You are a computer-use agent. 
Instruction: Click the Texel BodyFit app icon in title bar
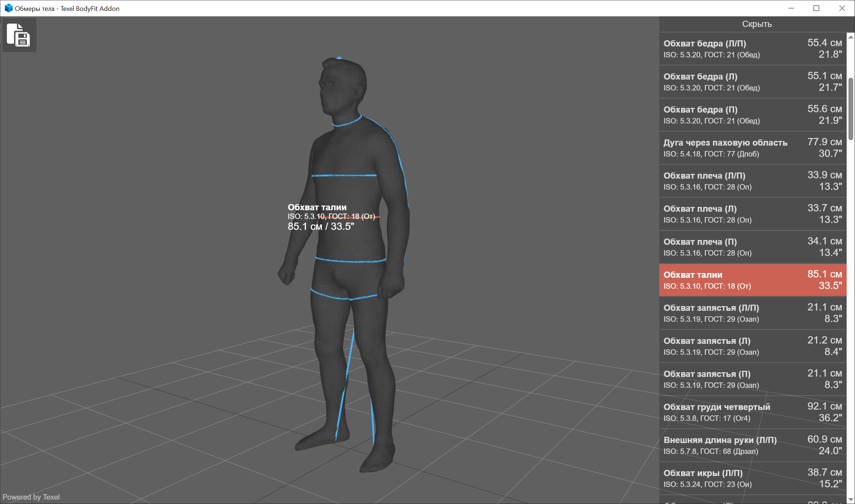(x=8, y=8)
